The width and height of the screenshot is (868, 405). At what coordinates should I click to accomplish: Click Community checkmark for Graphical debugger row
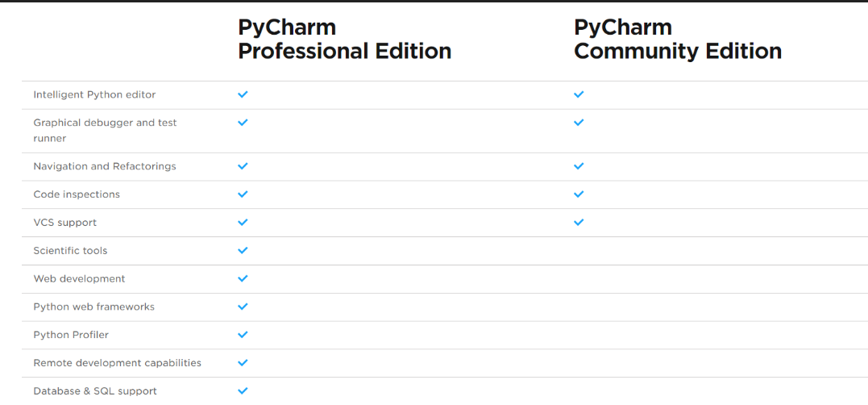click(x=578, y=123)
